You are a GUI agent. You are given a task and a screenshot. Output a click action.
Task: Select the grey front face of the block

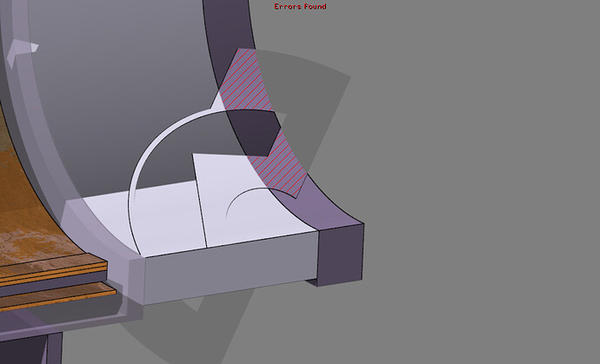pos(230,268)
